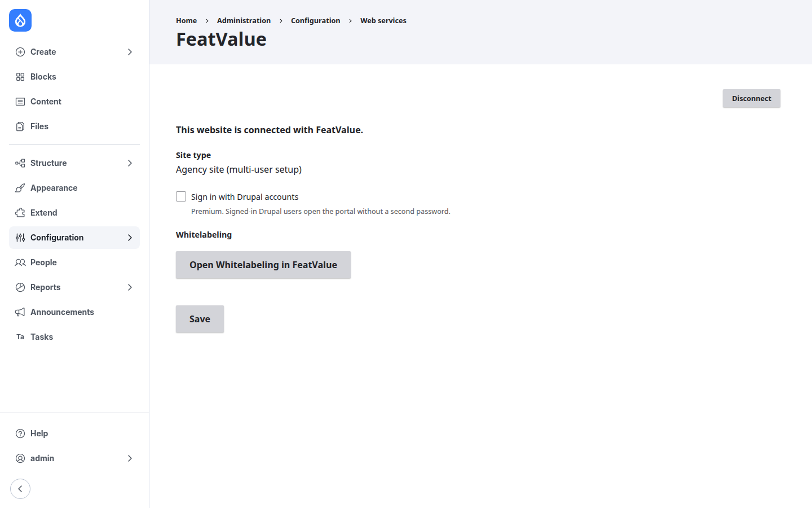This screenshot has width=812, height=508.
Task: Collapse the sidebar with the arrow button
Action: click(20, 489)
